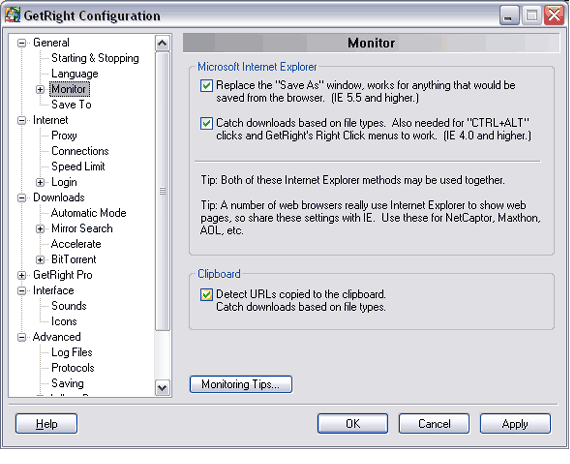This screenshot has width=570, height=464.
Task: Click the Help button
Action: [46, 424]
